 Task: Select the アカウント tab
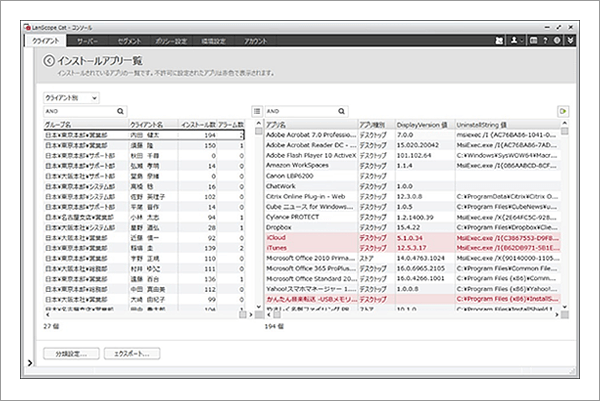(255, 41)
